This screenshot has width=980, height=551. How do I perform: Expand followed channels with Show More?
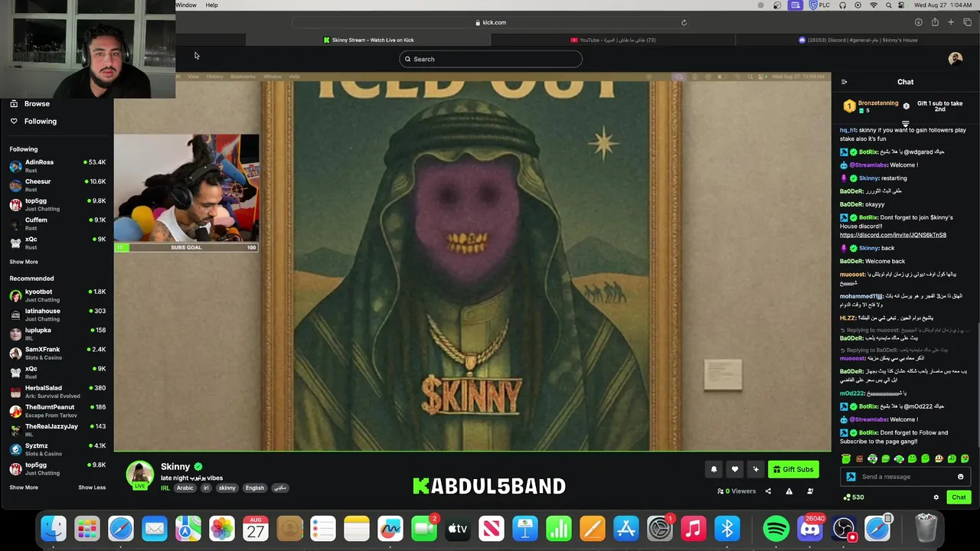coord(24,262)
